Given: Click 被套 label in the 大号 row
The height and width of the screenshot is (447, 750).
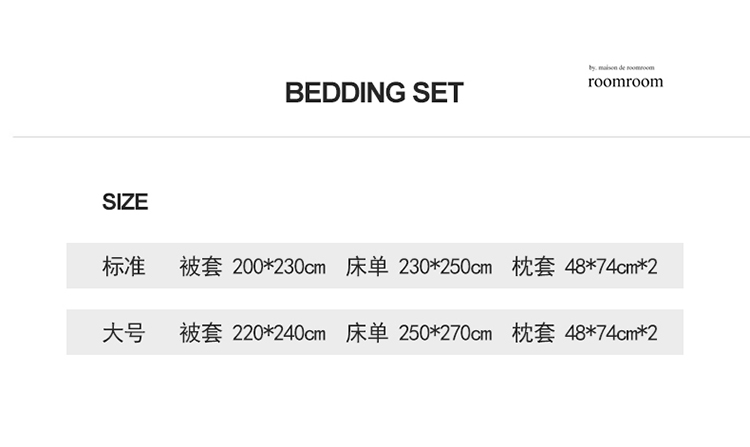Looking at the screenshot, I should [x=201, y=333].
